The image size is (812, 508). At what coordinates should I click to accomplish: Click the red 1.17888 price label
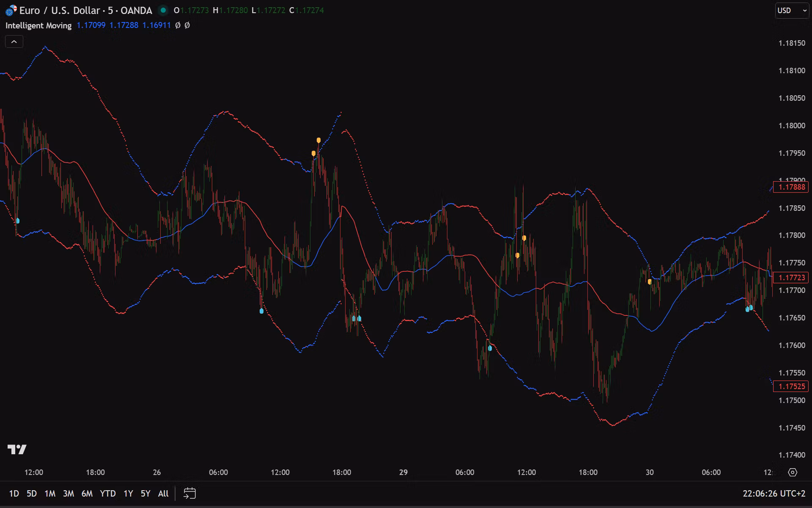pyautogui.click(x=790, y=187)
